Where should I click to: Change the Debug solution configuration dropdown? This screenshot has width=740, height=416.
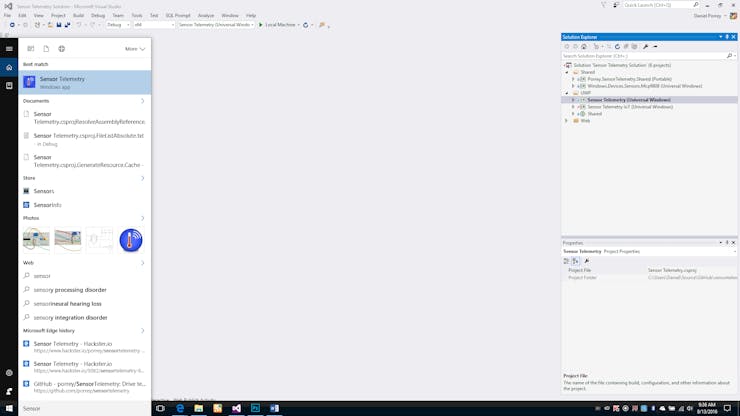118,25
